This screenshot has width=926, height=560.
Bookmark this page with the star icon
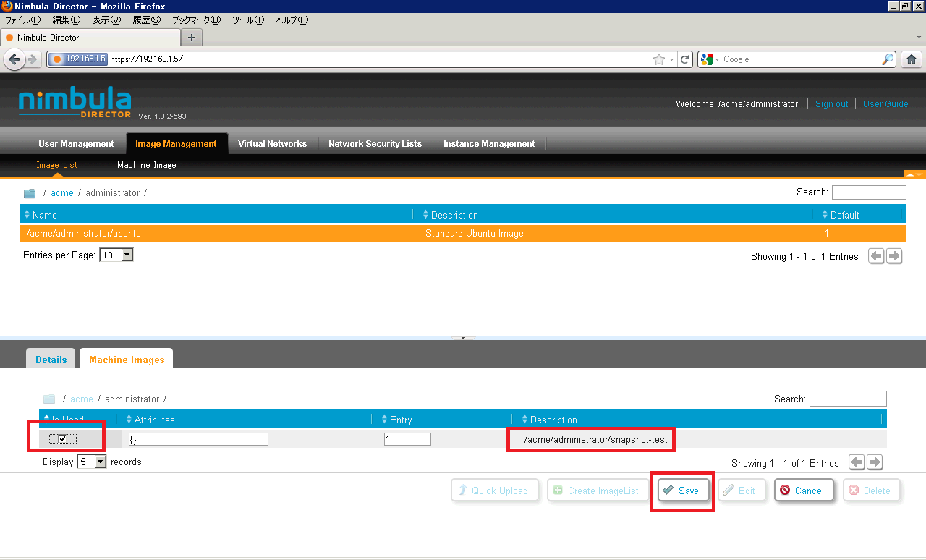pos(658,59)
